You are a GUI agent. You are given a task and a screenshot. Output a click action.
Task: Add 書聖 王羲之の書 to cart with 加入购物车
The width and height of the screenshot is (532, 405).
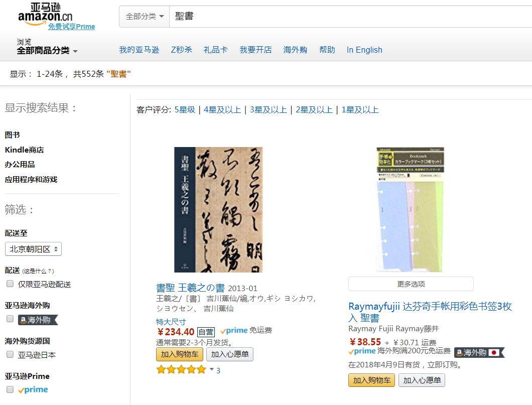[180, 354]
